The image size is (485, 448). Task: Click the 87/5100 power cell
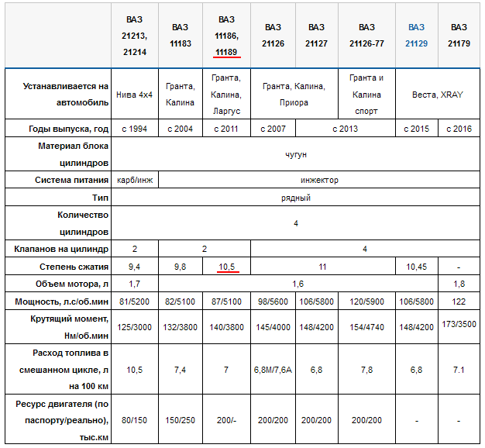(226, 301)
